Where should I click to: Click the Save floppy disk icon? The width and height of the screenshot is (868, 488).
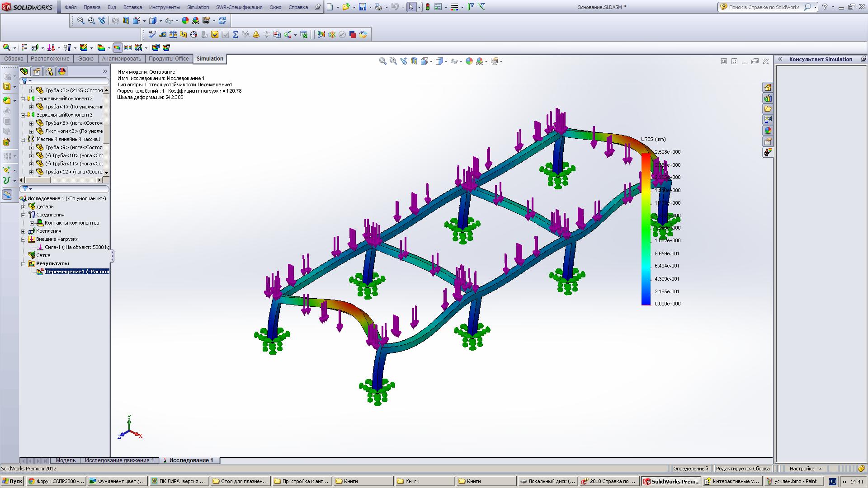[x=362, y=7]
